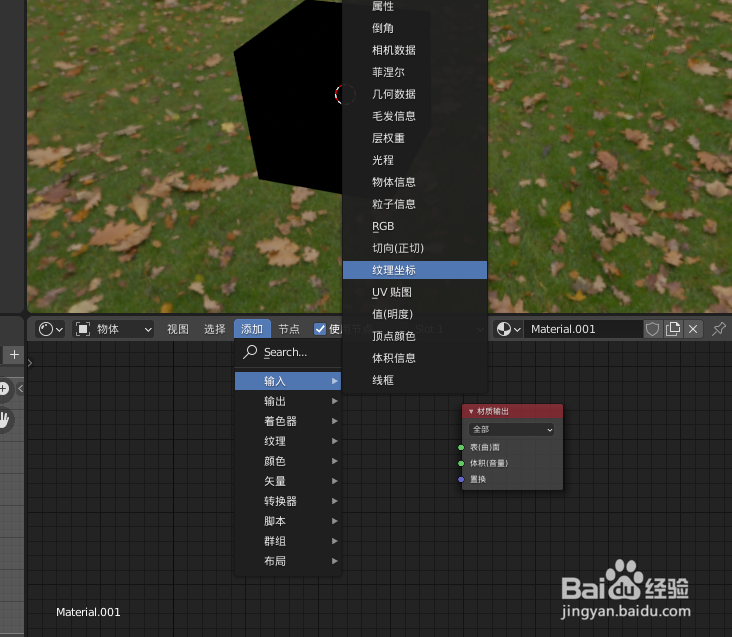Expand the 纹理 submenu
The height and width of the screenshot is (637, 732).
(x=288, y=441)
